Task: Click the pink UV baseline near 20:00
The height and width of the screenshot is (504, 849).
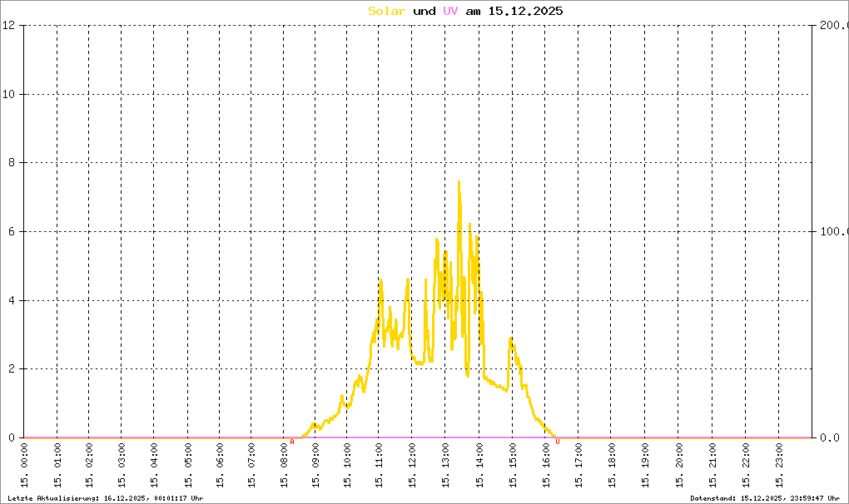Action: pos(678,437)
